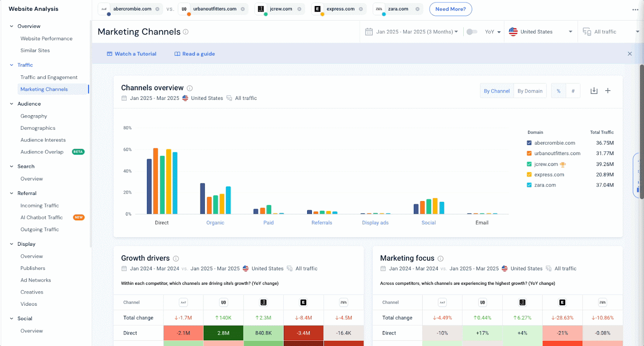Click the Organic channel label
This screenshot has height=346, width=644.
pos(215,223)
